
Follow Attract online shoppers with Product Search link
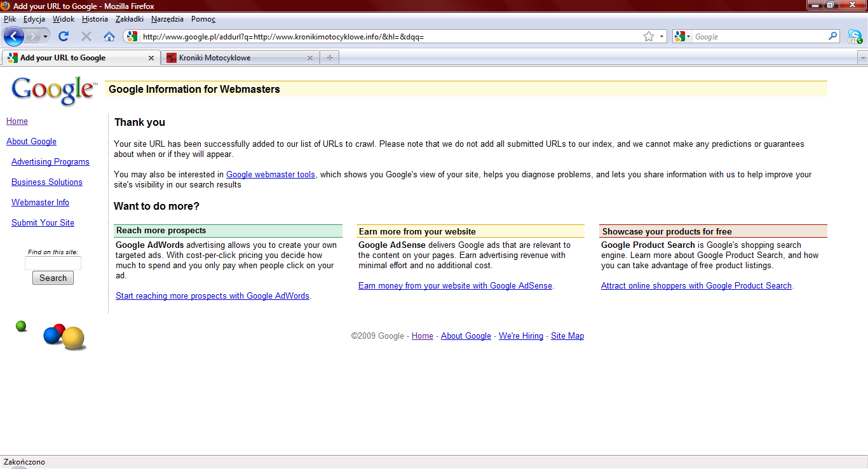coord(696,286)
